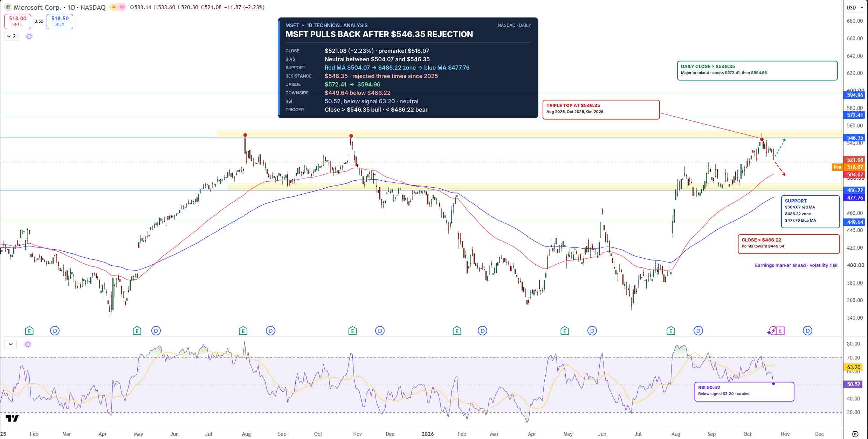Click the dividend D marker before March 2025
Screen dimensions: 868x439
pos(55,330)
